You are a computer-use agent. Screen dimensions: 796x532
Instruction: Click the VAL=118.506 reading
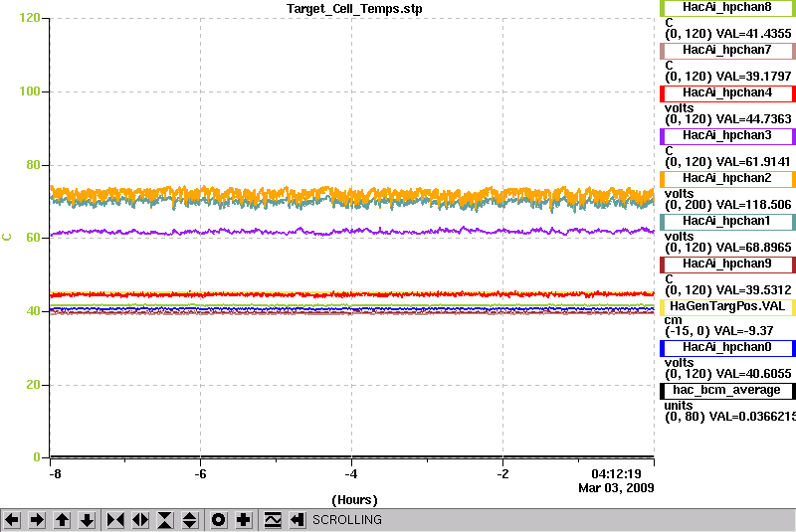click(753, 205)
